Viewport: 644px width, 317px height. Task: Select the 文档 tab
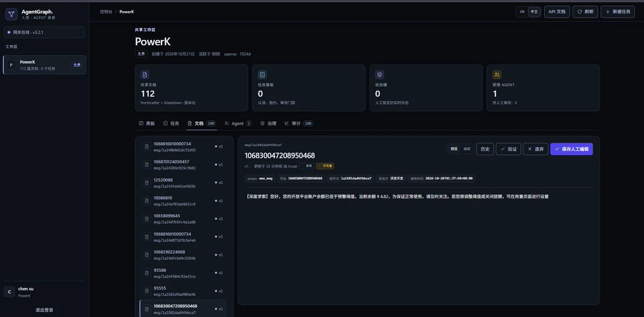pyautogui.click(x=202, y=123)
